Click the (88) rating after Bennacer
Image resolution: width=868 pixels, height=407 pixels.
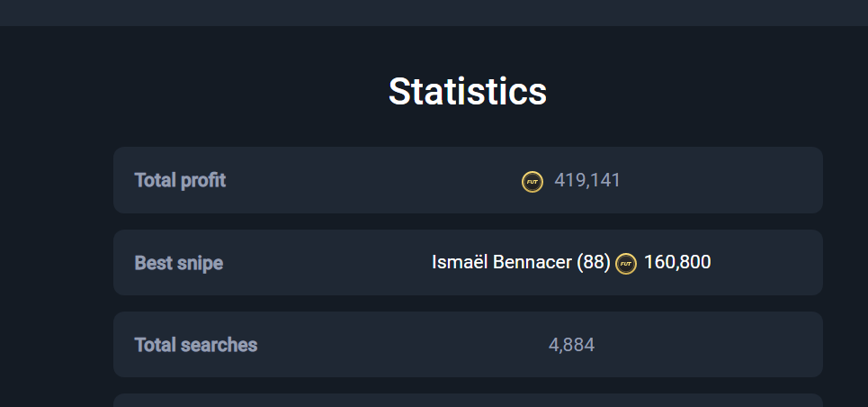pyautogui.click(x=594, y=263)
